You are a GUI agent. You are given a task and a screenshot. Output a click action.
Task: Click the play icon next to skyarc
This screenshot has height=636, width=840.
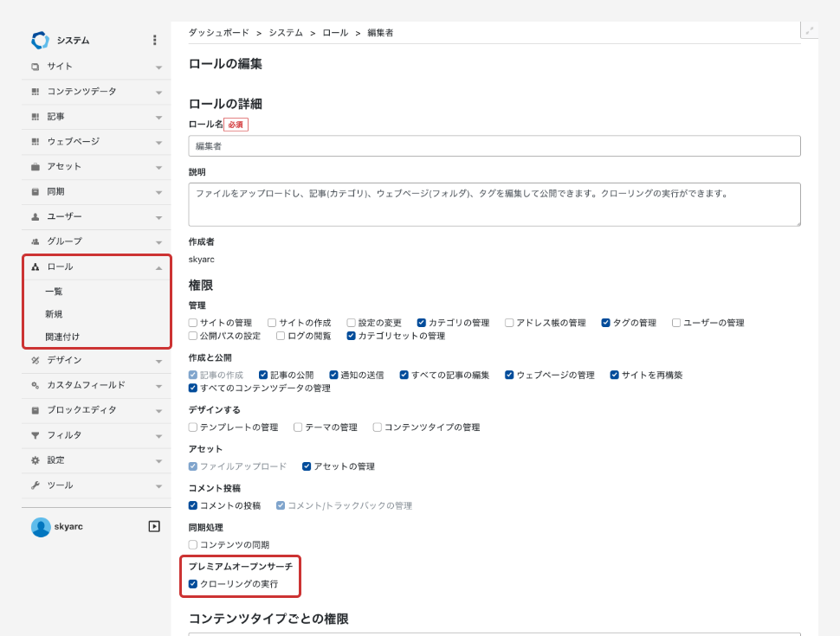(x=154, y=526)
